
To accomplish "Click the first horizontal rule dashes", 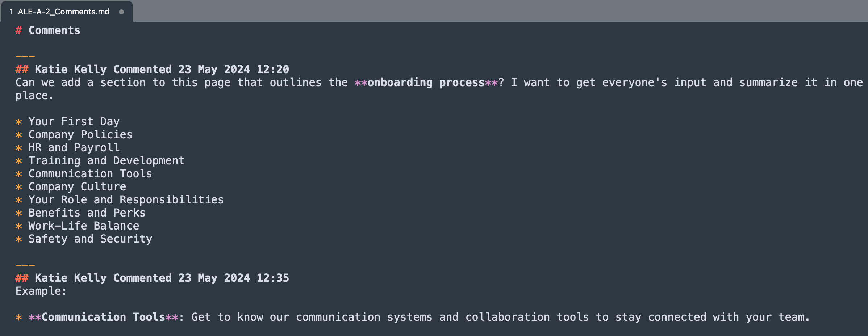I will (25, 56).
